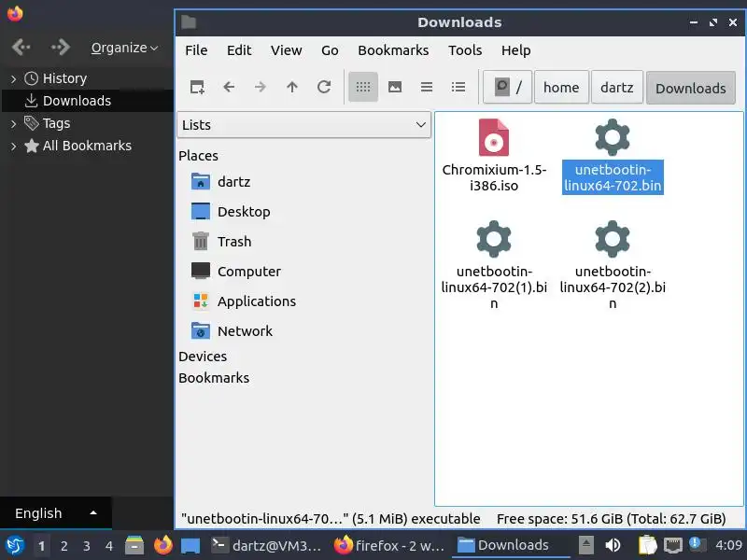
Task: Open the View menu
Action: pos(287,50)
